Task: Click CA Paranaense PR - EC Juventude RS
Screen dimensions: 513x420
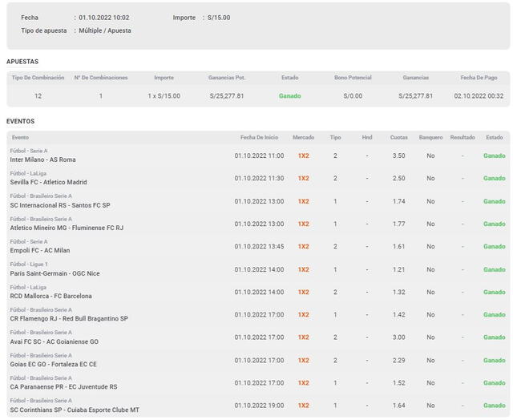Action: coord(63,386)
